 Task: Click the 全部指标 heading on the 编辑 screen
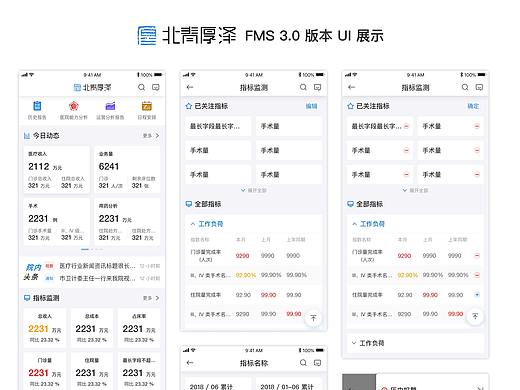[x=207, y=204]
